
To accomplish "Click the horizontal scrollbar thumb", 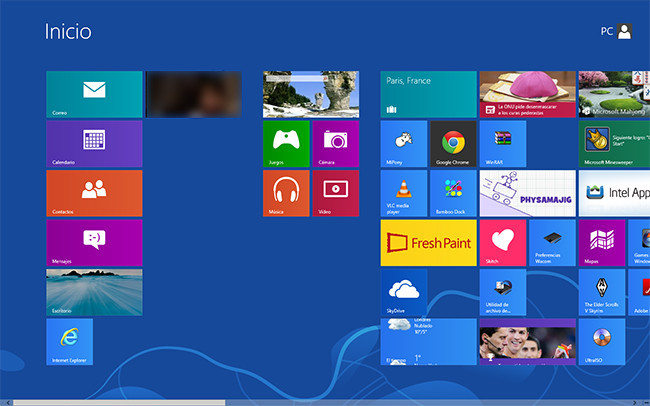I will pos(119,403).
